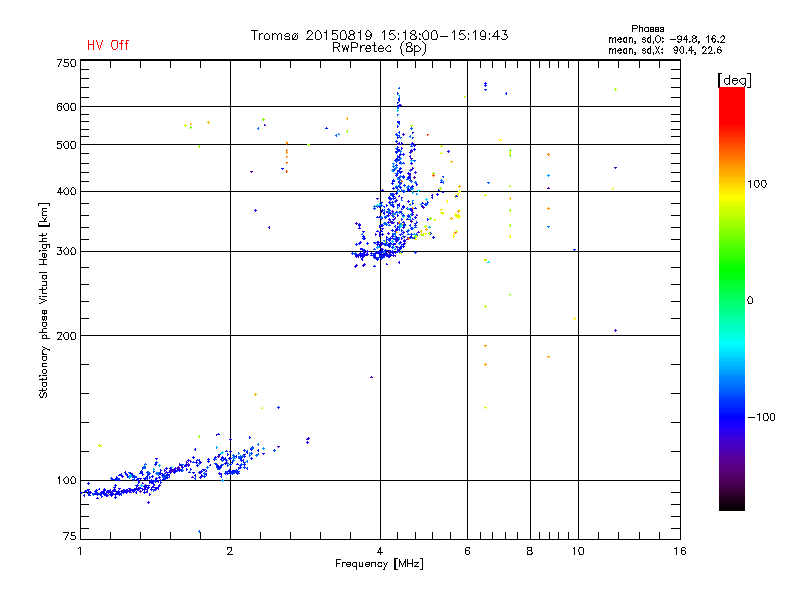This screenshot has height=600, width=800.
Task: Click the y-axis tick label '500'
Action: point(66,145)
